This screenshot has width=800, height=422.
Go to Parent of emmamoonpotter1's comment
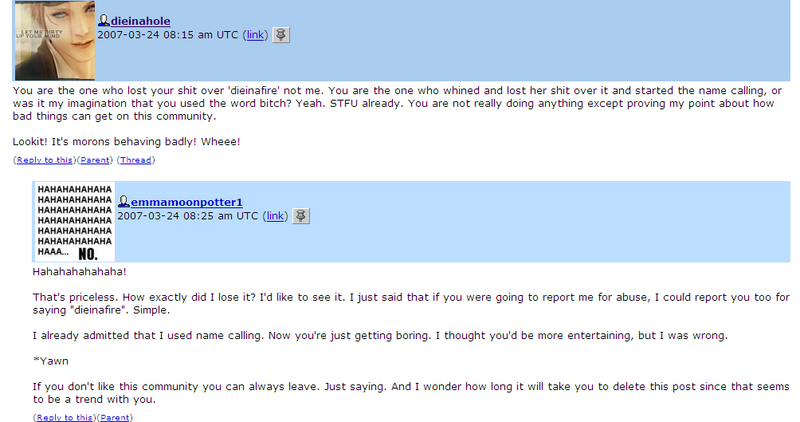115,417
